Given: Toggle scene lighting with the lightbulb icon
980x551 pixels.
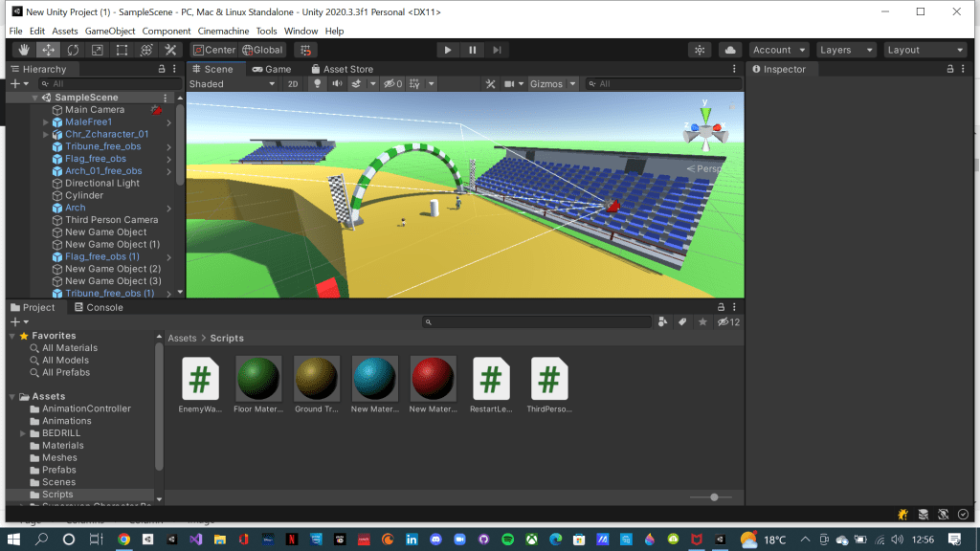Looking at the screenshot, I should point(317,84).
